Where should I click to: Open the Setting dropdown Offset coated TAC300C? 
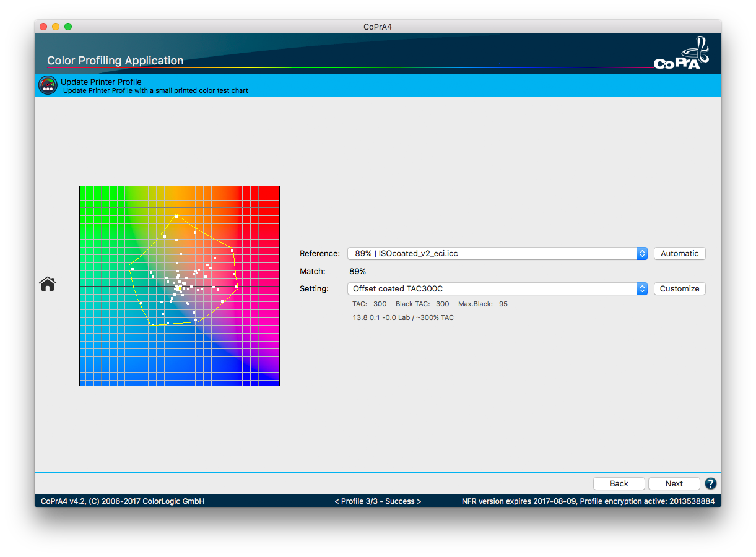coord(497,288)
